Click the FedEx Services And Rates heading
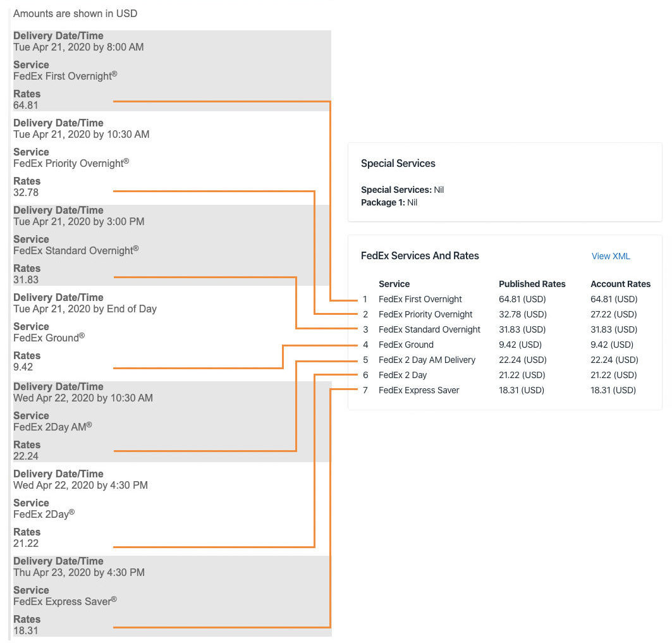The image size is (672, 643). pos(420,256)
